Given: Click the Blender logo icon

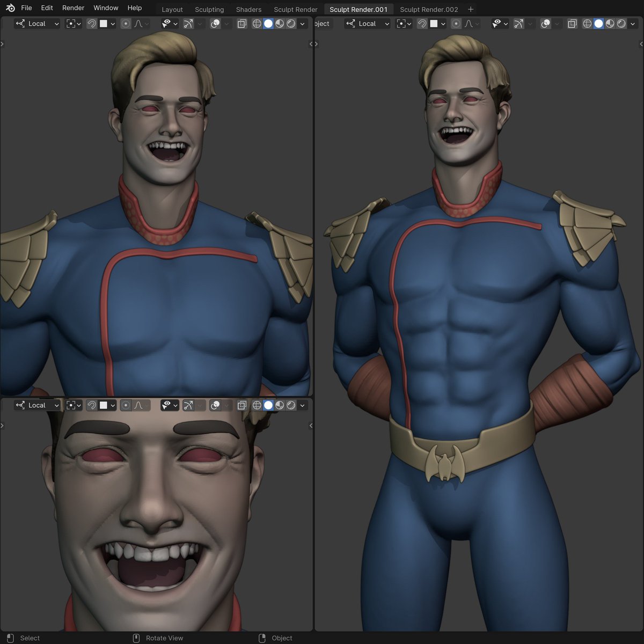Looking at the screenshot, I should (10, 8).
